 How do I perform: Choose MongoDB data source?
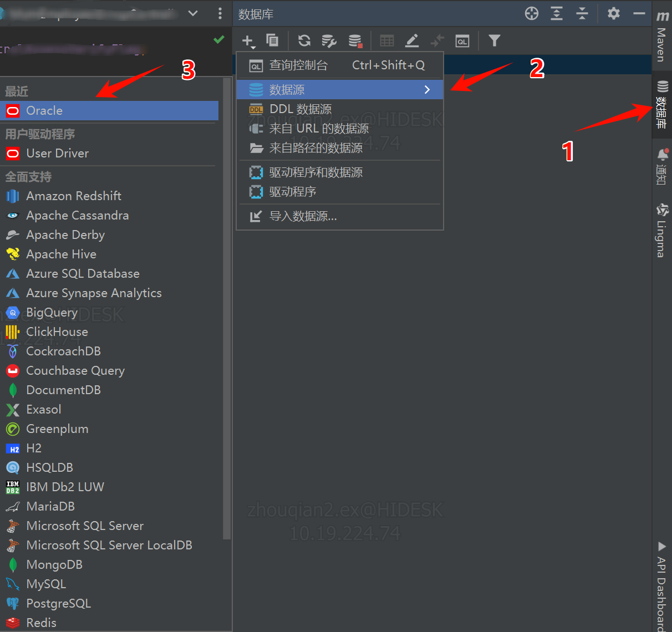109,564
